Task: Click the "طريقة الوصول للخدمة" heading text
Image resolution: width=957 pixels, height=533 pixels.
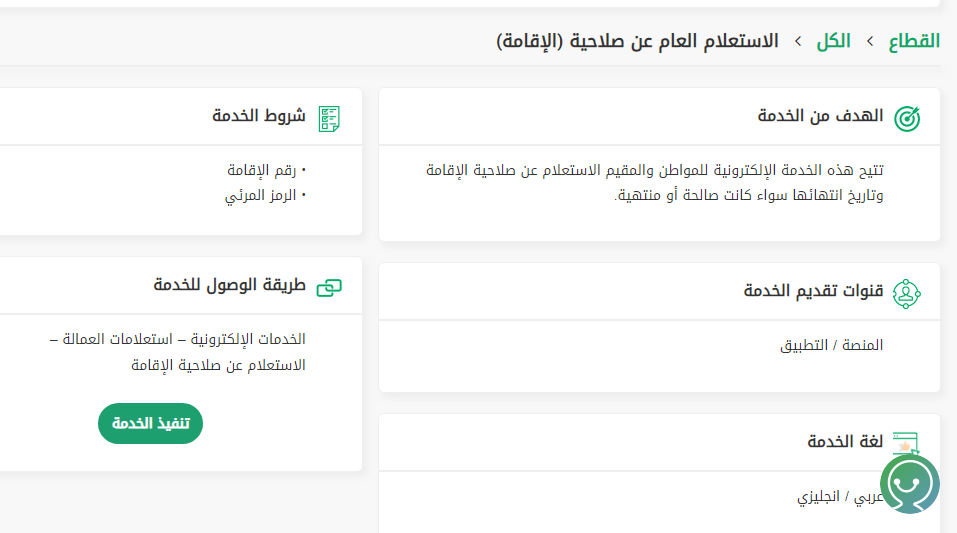Action: tap(229, 286)
